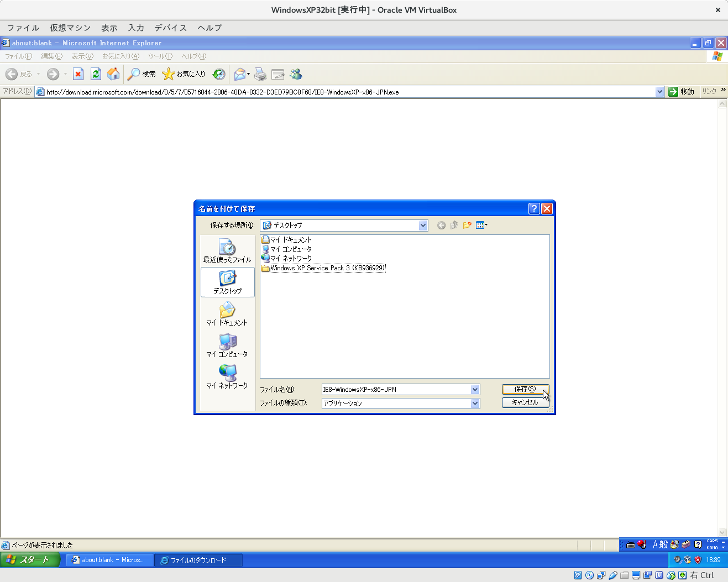The image size is (728, 582).
Task: Click the Stop loading icon in IE
Action: coord(78,74)
